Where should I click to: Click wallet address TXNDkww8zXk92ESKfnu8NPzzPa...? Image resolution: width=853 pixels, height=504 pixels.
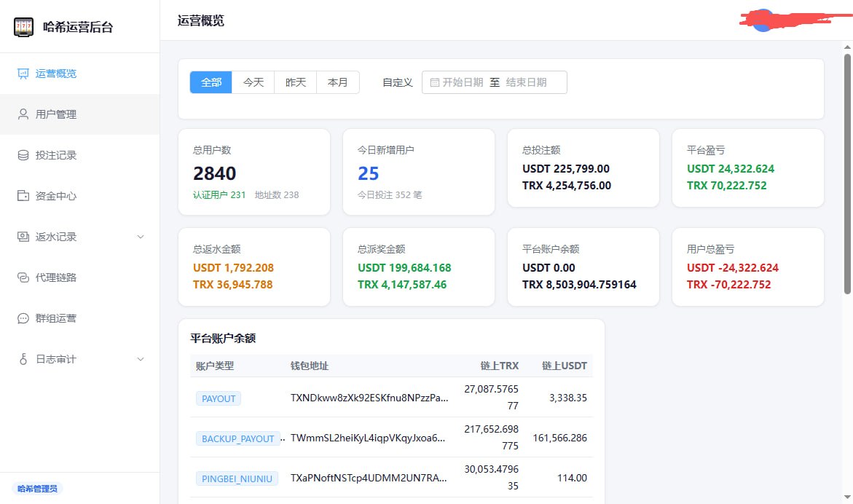pos(369,398)
